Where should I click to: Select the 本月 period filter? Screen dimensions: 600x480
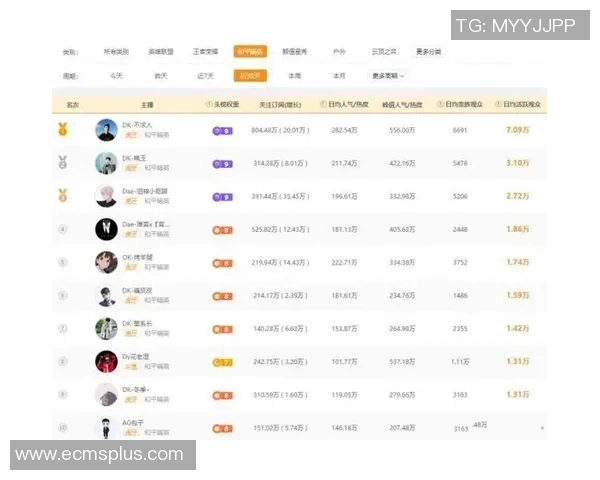coord(338,75)
